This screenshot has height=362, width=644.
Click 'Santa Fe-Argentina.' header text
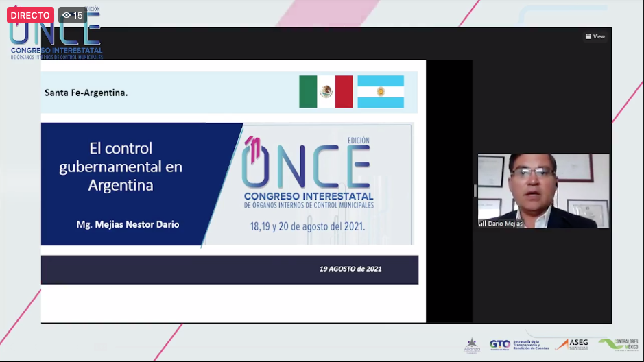(x=86, y=93)
